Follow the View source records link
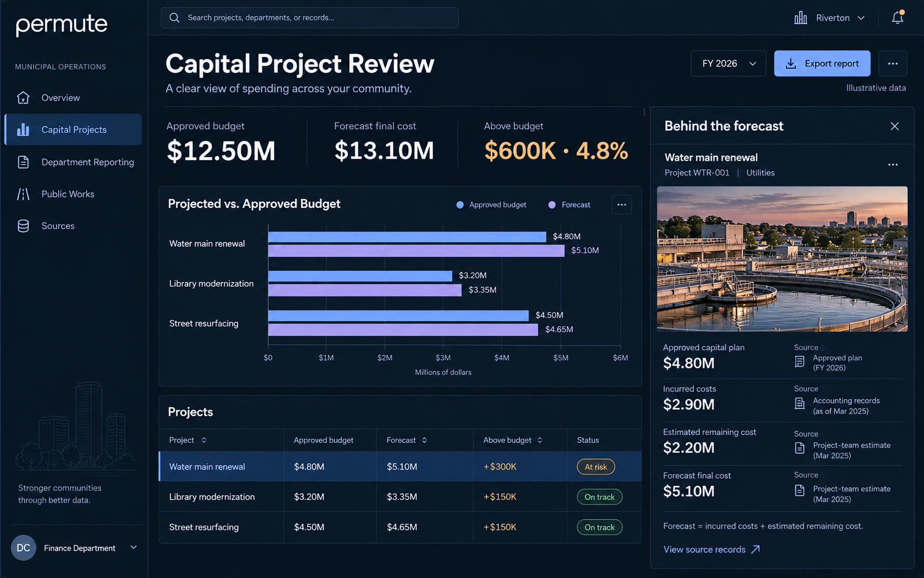 tap(711, 549)
